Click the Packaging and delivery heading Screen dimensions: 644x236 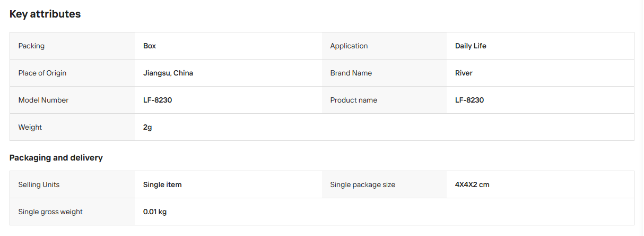[x=56, y=158]
